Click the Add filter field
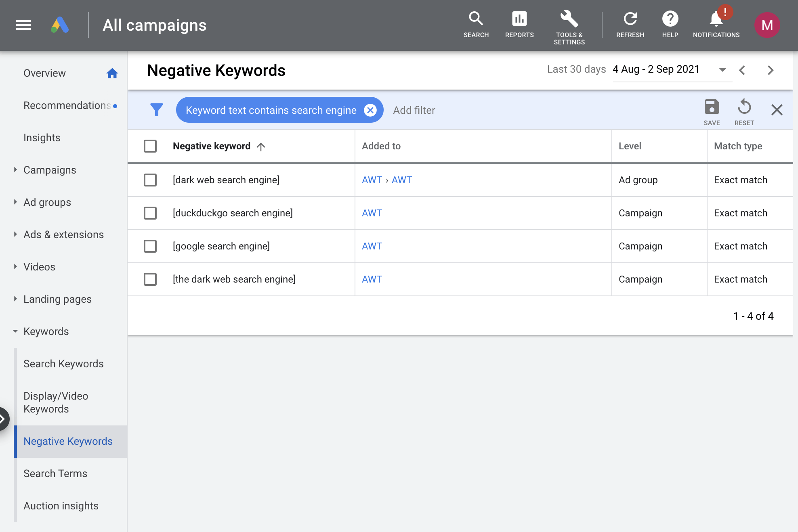The image size is (798, 532). coord(414,110)
